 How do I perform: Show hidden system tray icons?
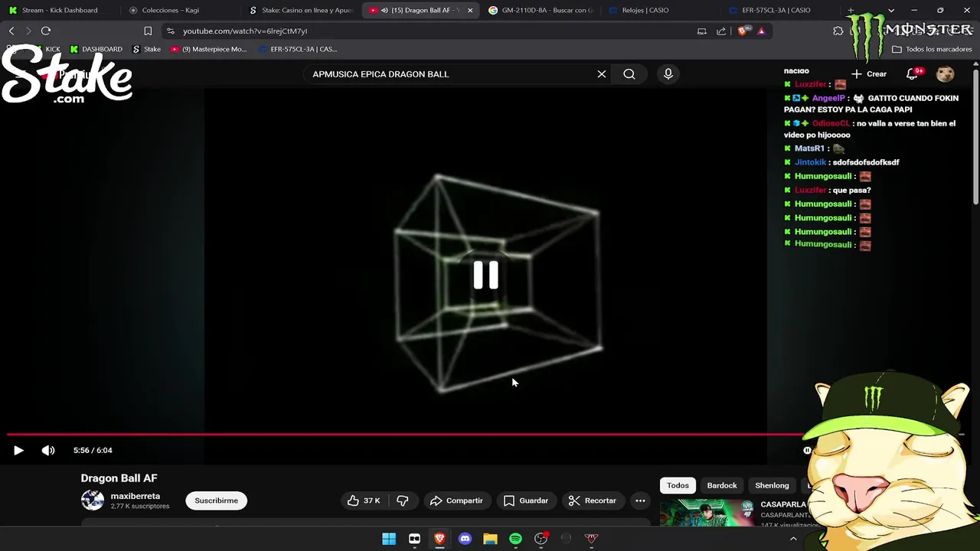[x=793, y=539]
